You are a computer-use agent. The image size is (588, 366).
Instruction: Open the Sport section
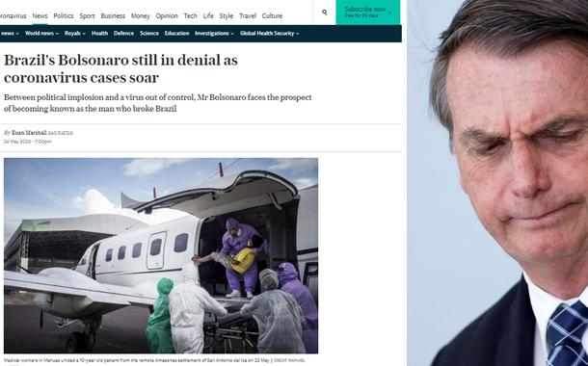coord(87,15)
